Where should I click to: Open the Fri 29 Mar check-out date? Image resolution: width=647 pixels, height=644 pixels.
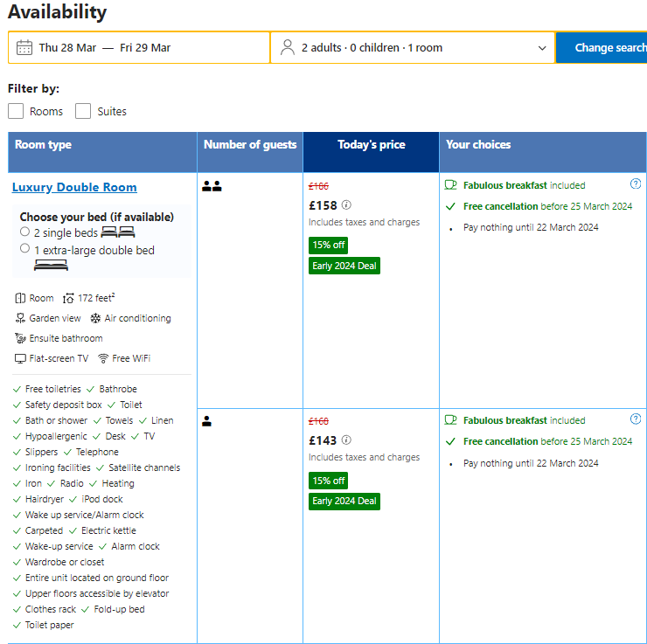point(145,48)
